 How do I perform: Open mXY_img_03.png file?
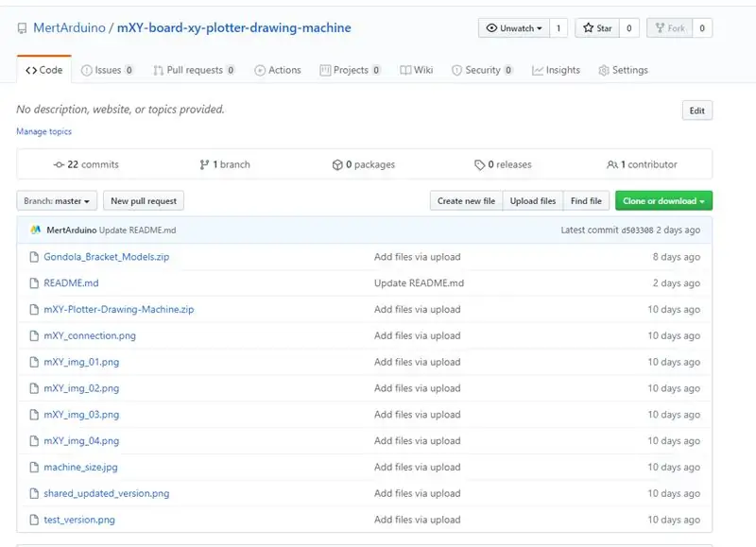tap(81, 415)
